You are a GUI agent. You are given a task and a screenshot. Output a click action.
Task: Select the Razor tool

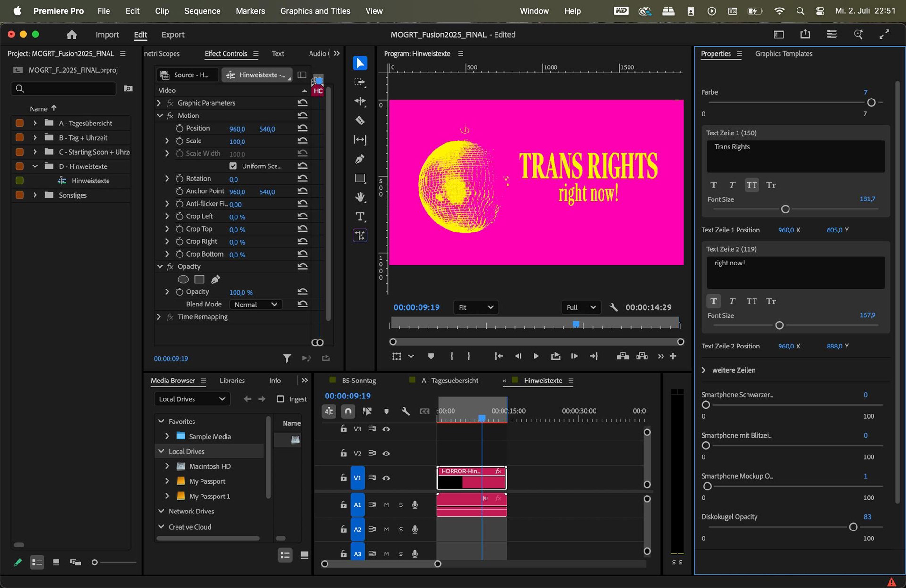(360, 121)
